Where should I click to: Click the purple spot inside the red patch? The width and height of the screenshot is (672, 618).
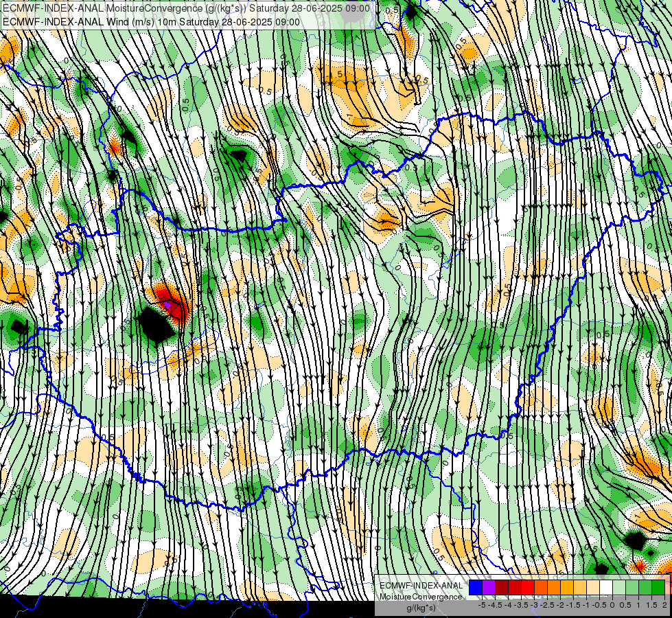pos(168,306)
